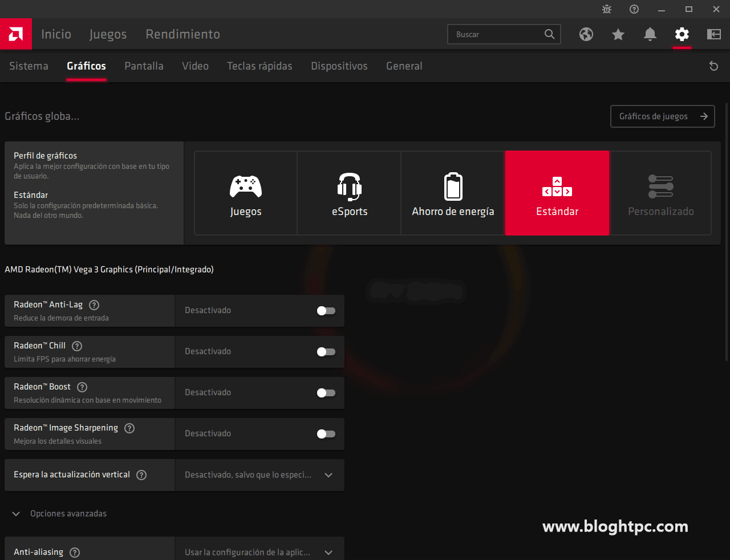
Task: Click 'Resolución dinámica con base en movimiento' text
Action: point(87,400)
